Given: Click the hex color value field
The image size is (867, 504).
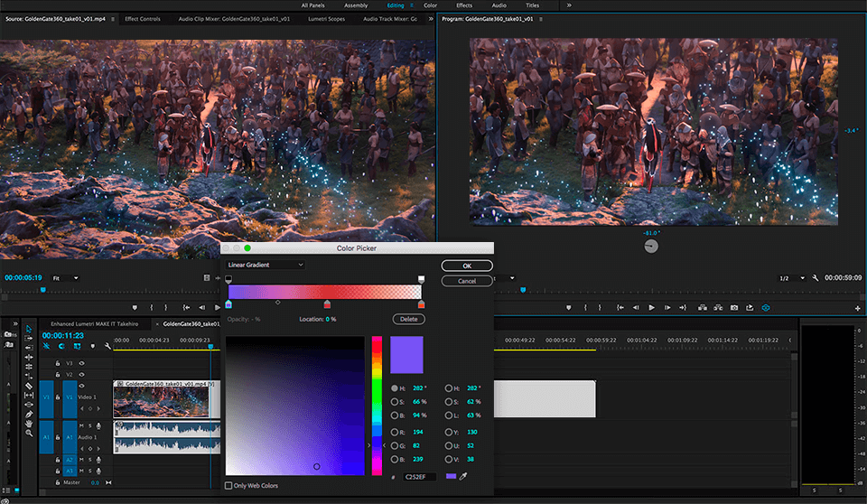Looking at the screenshot, I should (419, 476).
